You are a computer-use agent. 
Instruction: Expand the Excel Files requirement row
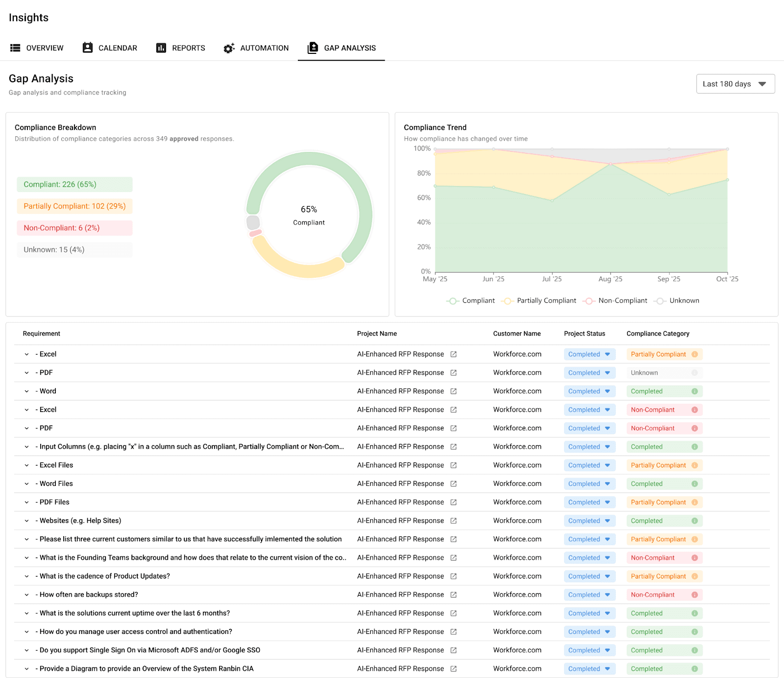tap(27, 465)
